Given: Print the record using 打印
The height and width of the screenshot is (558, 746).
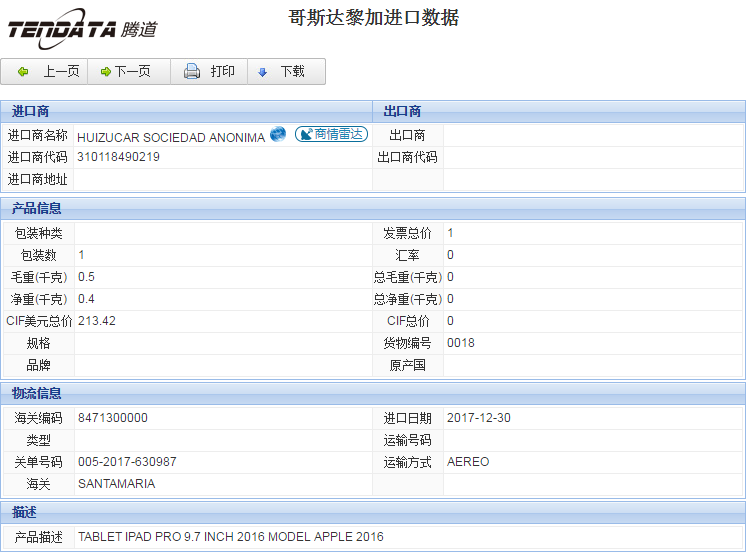Looking at the screenshot, I should [210, 72].
